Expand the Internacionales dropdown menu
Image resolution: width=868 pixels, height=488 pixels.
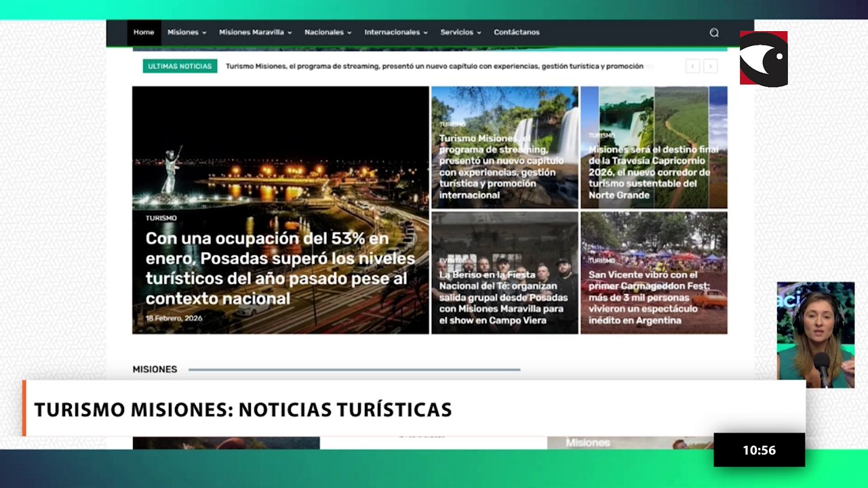(x=396, y=33)
